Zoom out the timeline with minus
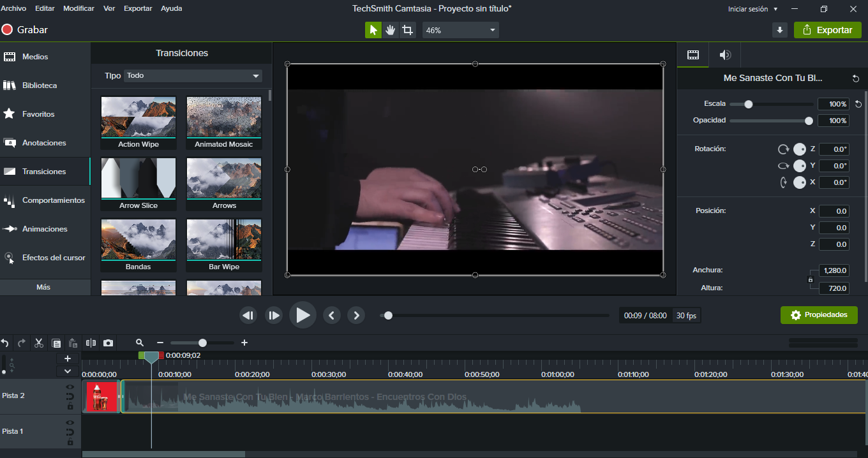The image size is (868, 458). point(160,343)
